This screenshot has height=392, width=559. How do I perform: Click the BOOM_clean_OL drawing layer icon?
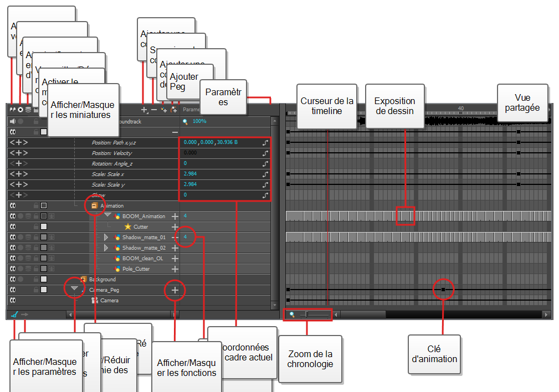pos(117,259)
